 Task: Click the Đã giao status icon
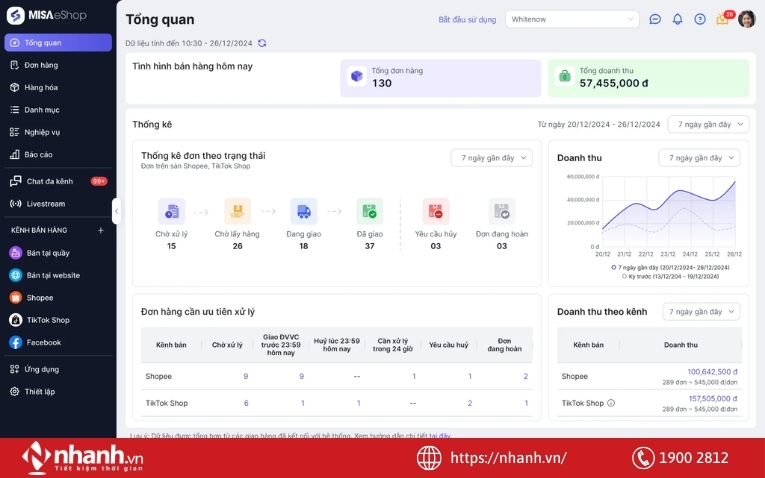369,211
